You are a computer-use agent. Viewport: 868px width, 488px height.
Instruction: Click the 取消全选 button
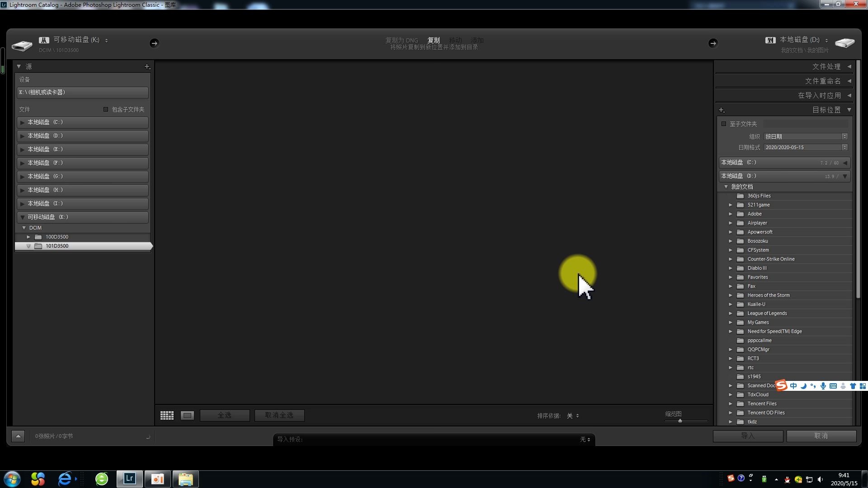279,415
